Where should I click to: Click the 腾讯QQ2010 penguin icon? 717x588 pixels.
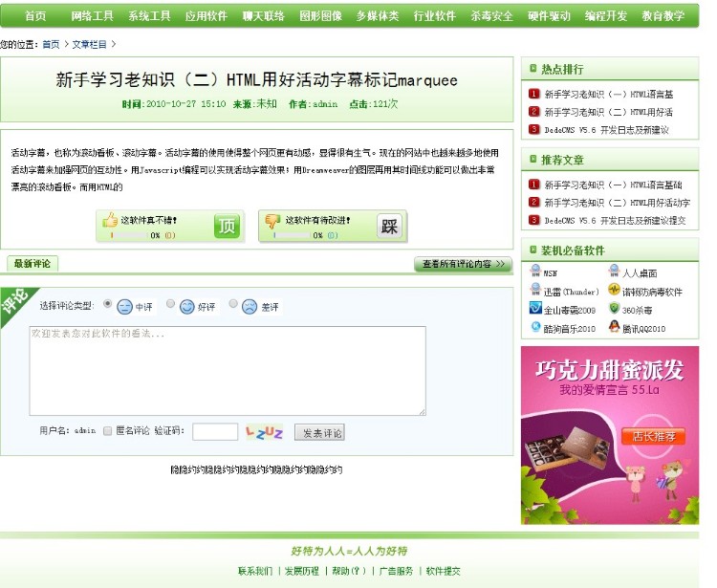pyautogui.click(x=614, y=326)
